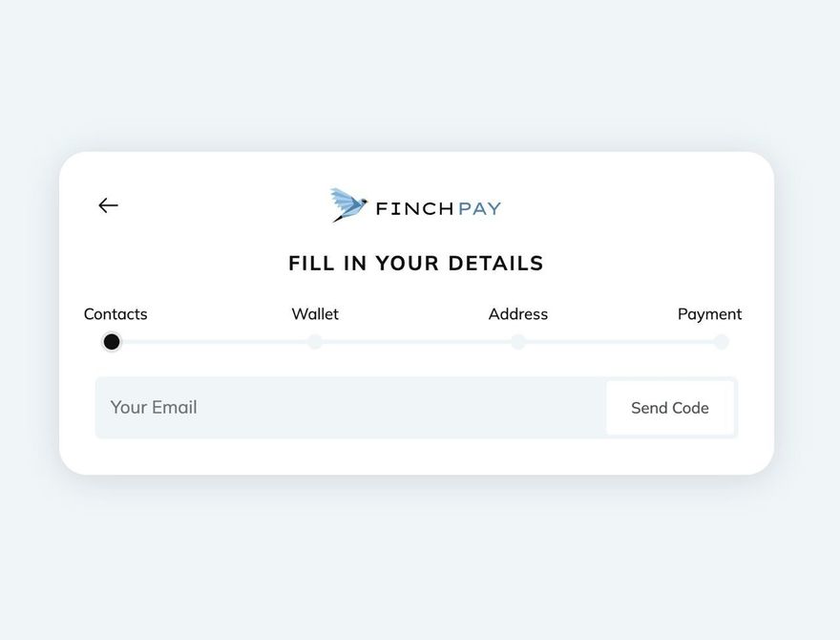The width and height of the screenshot is (840, 640).
Task: Click the gray page background outside card
Action: click(x=420, y=564)
